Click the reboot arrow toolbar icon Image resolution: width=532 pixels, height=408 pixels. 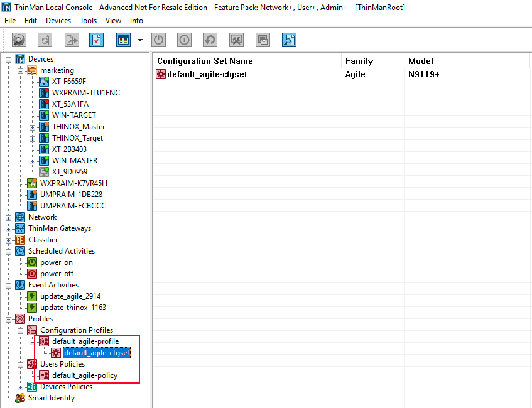pyautogui.click(x=210, y=40)
